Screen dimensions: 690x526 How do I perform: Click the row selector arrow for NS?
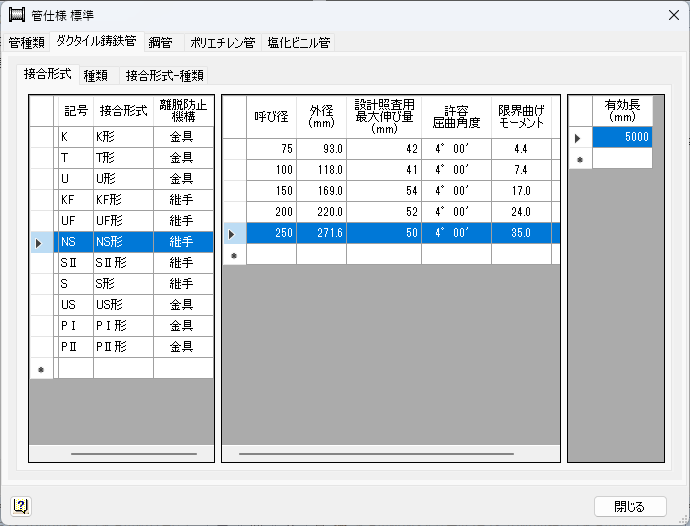click(x=39, y=242)
